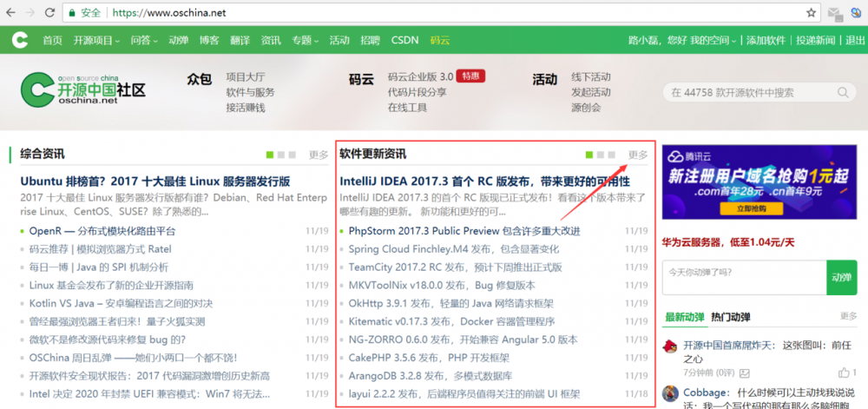Select first green pager square in 综合资讯

coord(270,155)
